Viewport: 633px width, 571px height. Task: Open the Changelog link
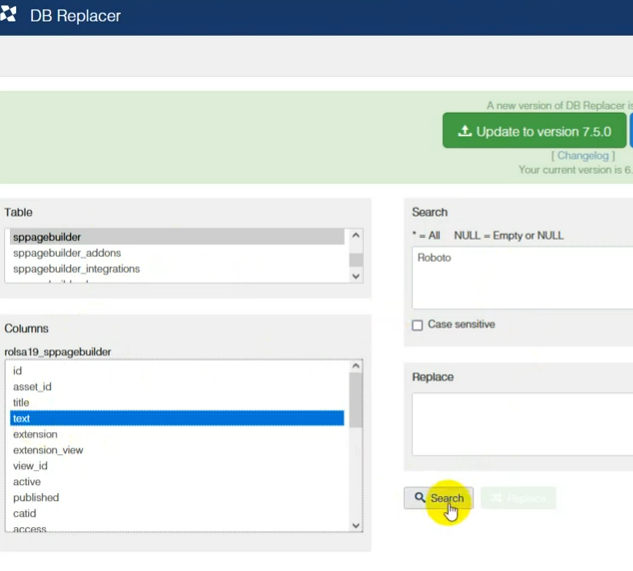[583, 156]
